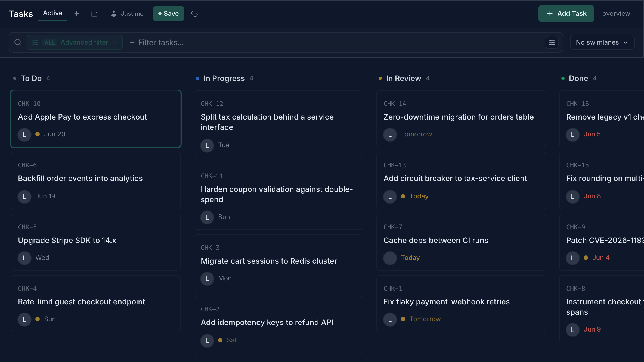Open card Harden coupon validation against double-spend
The image size is (644, 362).
[x=278, y=196]
